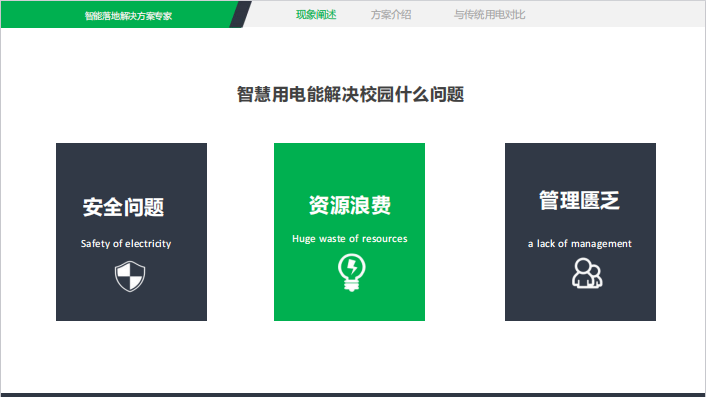
Task: Select the 资源浪费 card heading
Action: [350, 205]
